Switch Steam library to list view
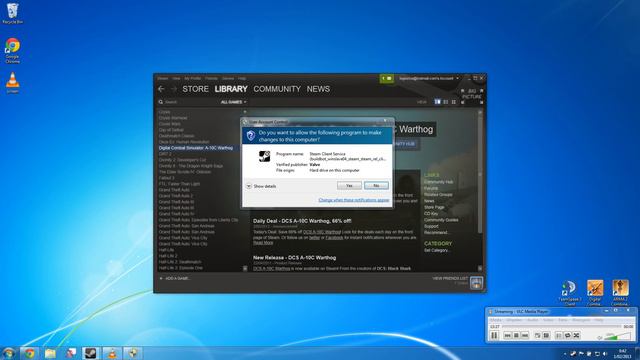The height and width of the screenshot is (360, 640). click(x=445, y=102)
